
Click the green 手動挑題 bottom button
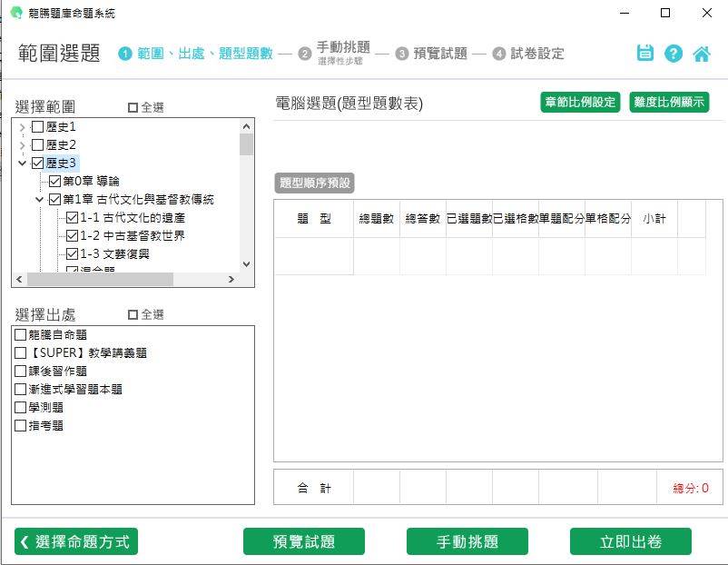pos(467,541)
